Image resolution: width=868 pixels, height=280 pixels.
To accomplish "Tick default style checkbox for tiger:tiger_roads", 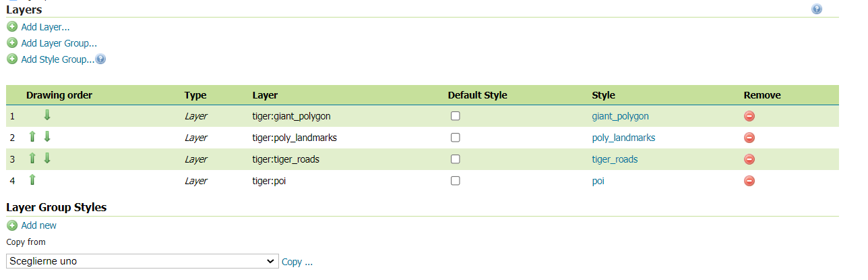I will coord(456,159).
